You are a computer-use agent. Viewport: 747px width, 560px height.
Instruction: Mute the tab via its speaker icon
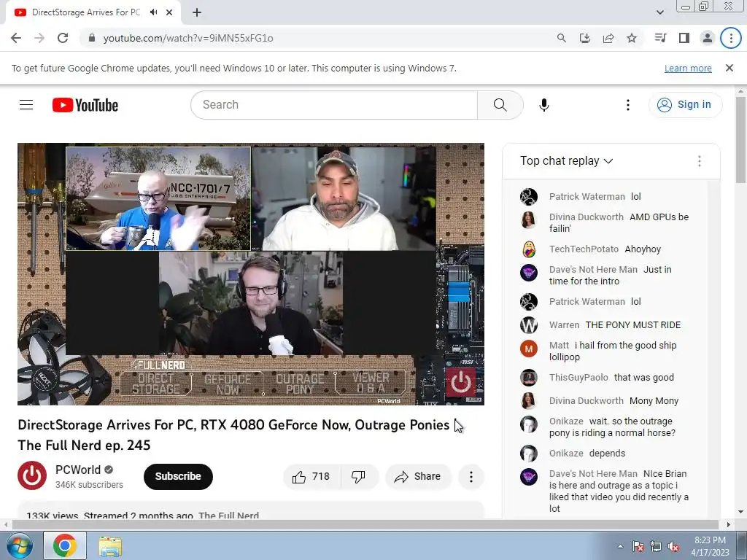pos(153,12)
